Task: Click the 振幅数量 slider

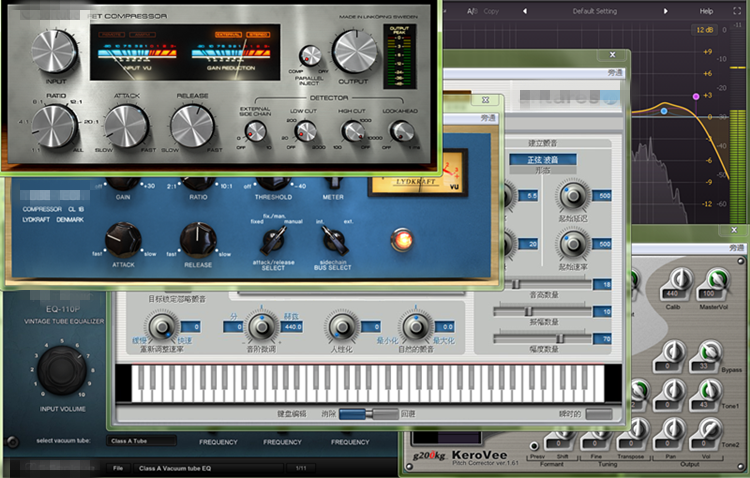Action: [x=542, y=311]
